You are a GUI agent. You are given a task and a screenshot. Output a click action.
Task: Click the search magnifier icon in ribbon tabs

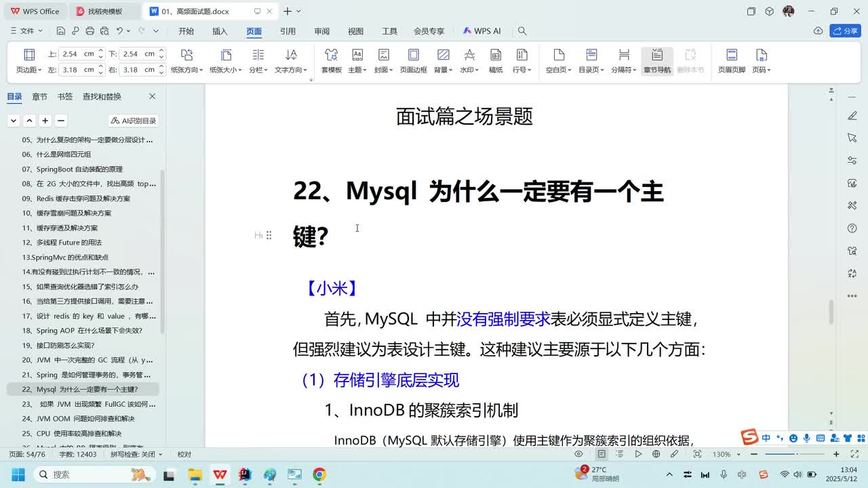[522, 31]
